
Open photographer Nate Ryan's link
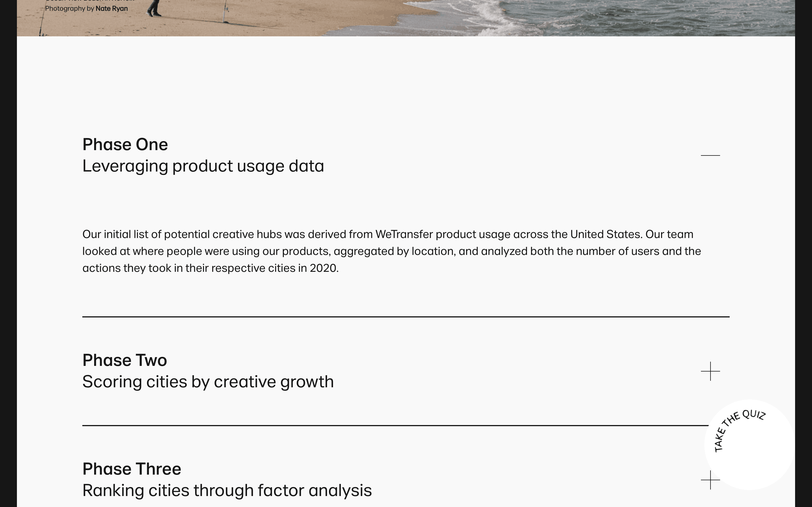111,9
